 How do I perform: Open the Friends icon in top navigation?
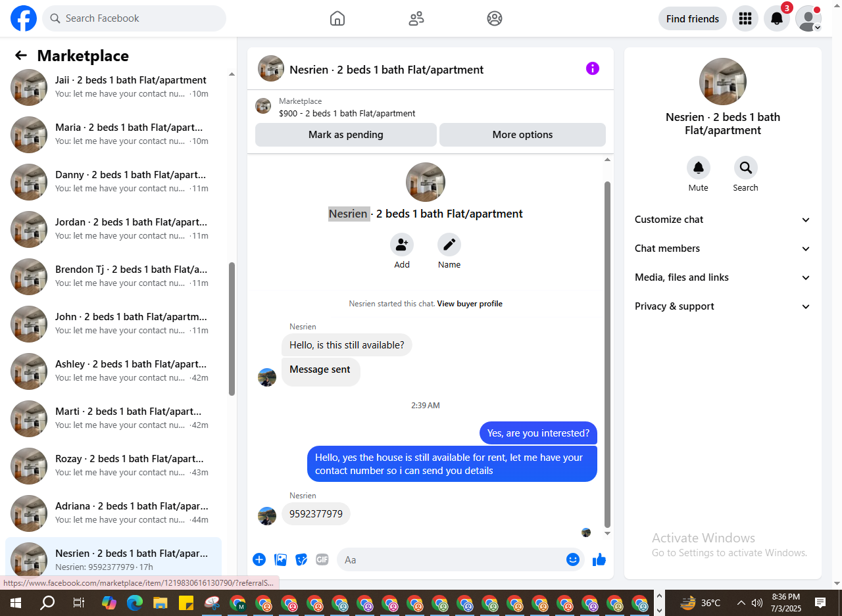pyautogui.click(x=416, y=18)
